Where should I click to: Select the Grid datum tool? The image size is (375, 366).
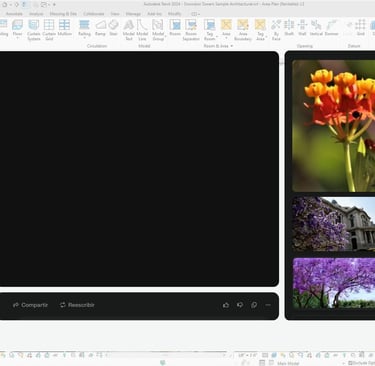(360, 27)
